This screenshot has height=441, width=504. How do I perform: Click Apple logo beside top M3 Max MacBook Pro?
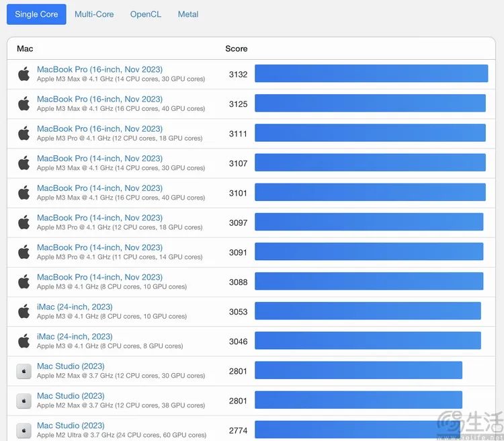[x=24, y=74]
